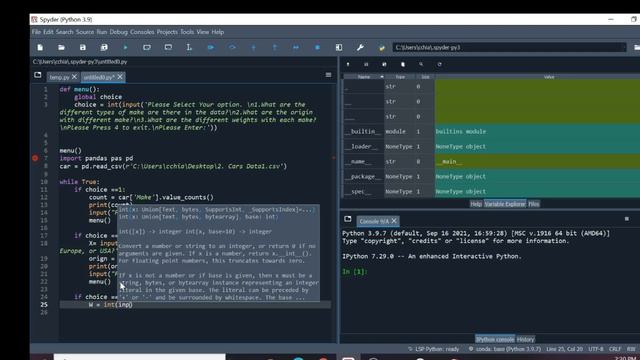Open a file using the folder toolbar icon
Screen dimensions: 640x360
61,47
